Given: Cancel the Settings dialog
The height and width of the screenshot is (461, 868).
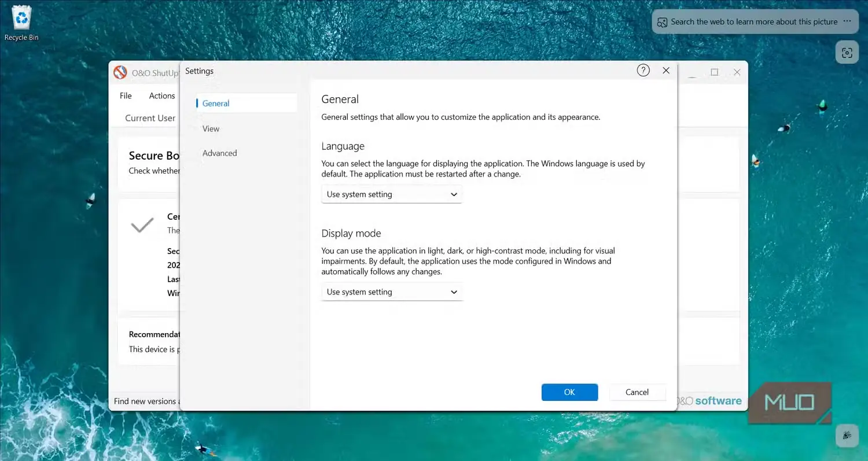Looking at the screenshot, I should (637, 392).
